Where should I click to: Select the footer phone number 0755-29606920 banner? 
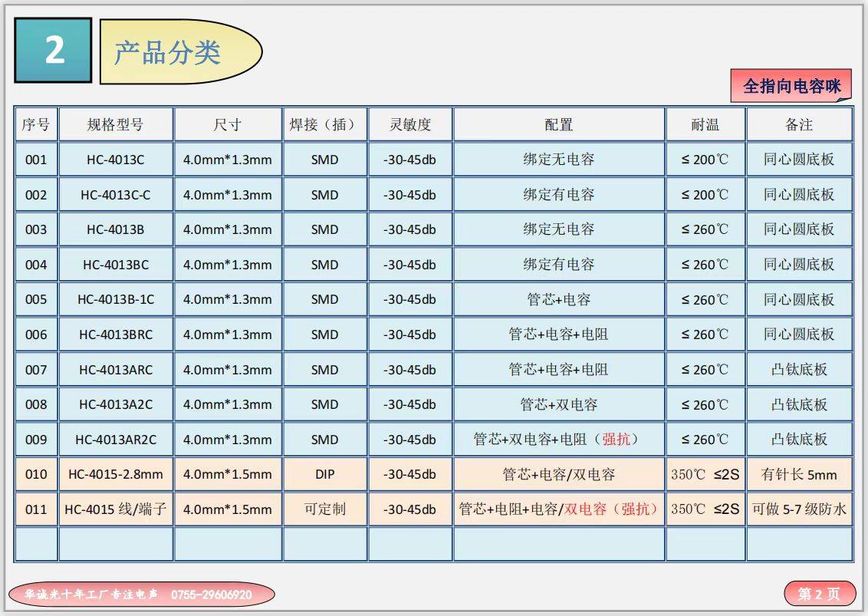(x=141, y=595)
